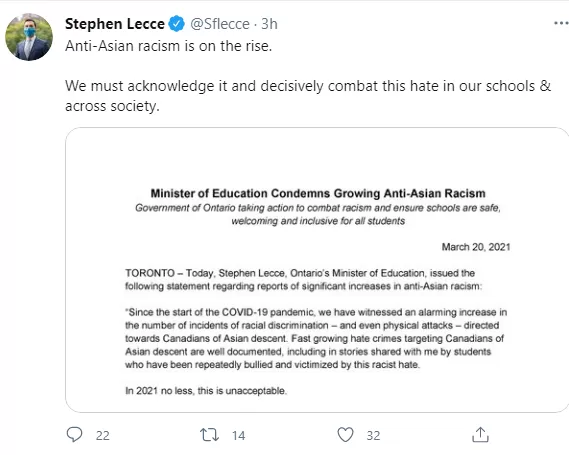Click the tweet text 'Anti-Asian racism is on the rise'
Screen dimensions: 569x455
pyautogui.click(x=168, y=46)
